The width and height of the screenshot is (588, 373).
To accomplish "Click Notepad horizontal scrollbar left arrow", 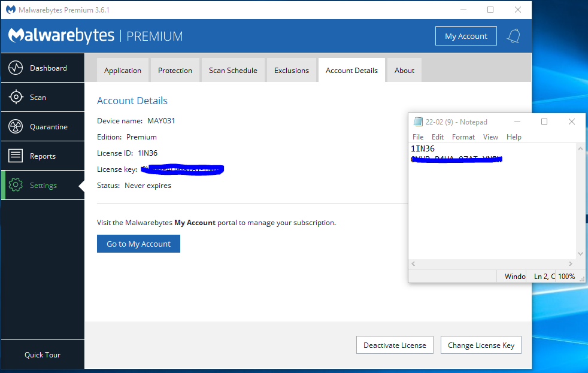I will coord(413,263).
